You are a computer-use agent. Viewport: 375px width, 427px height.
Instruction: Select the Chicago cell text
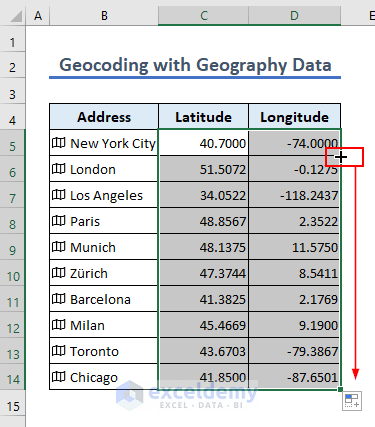click(94, 378)
